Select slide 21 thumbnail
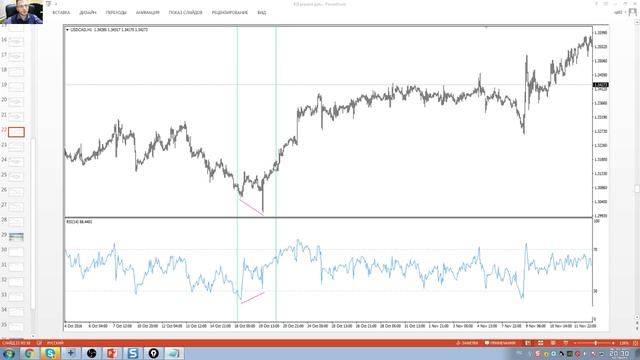Image resolution: width=640 pixels, height=360 pixels. tap(16, 117)
